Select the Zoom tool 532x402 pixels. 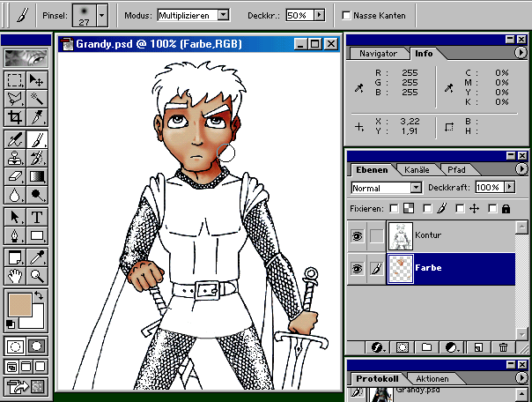(x=37, y=276)
